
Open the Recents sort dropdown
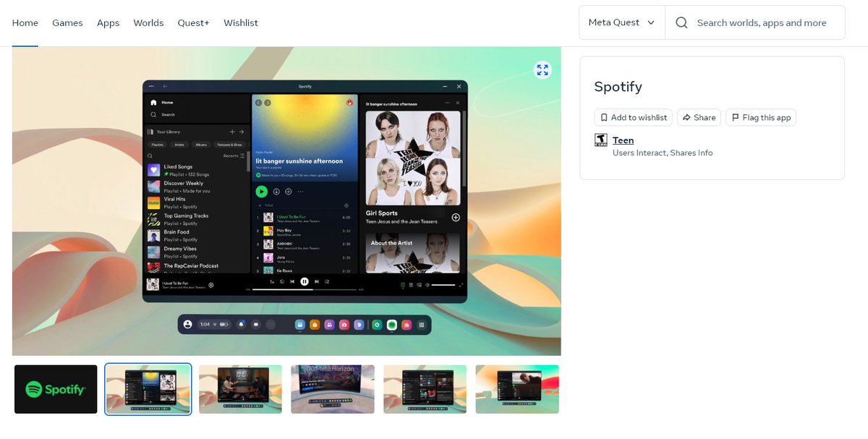pyautogui.click(x=231, y=156)
